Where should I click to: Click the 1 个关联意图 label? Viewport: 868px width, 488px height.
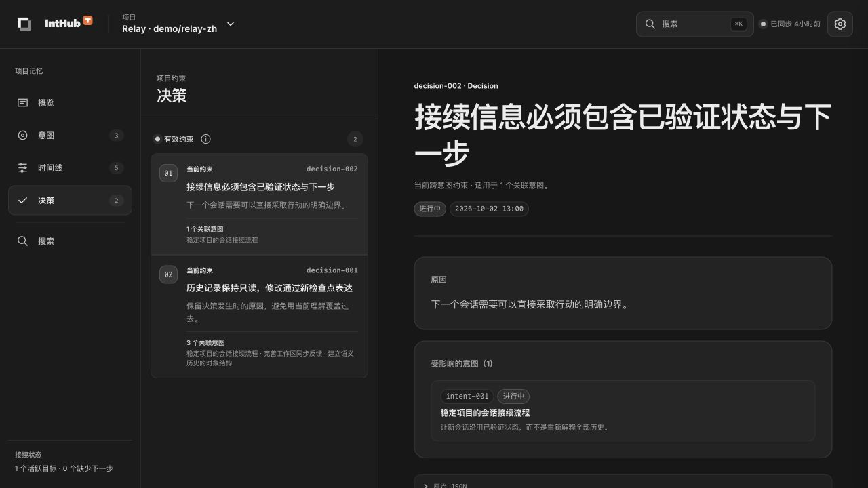(205, 229)
